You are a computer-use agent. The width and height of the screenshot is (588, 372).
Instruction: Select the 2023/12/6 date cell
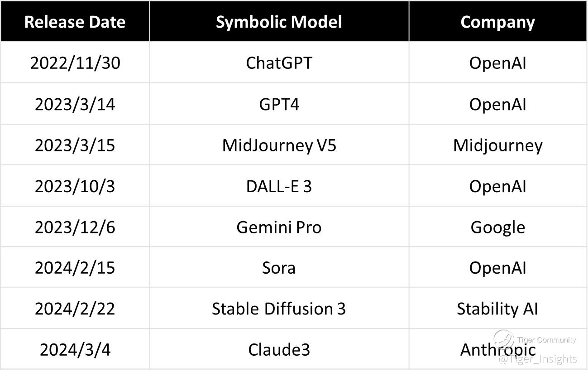(x=75, y=227)
